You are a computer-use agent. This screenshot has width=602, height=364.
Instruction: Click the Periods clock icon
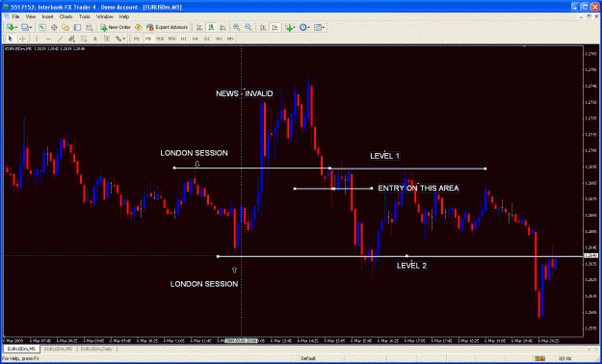302,27
